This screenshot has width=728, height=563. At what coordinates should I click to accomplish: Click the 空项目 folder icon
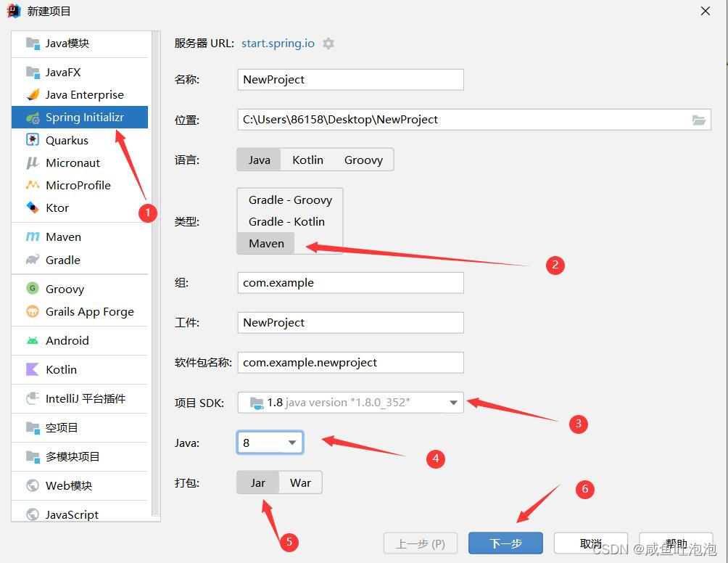pyautogui.click(x=33, y=427)
